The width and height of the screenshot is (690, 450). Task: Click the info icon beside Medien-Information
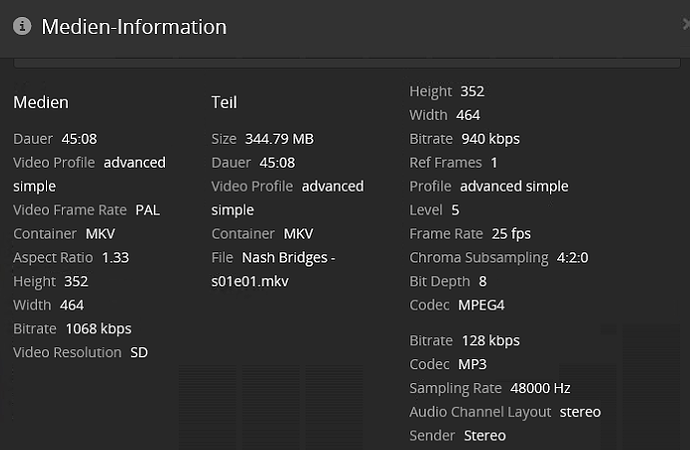pyautogui.click(x=22, y=26)
